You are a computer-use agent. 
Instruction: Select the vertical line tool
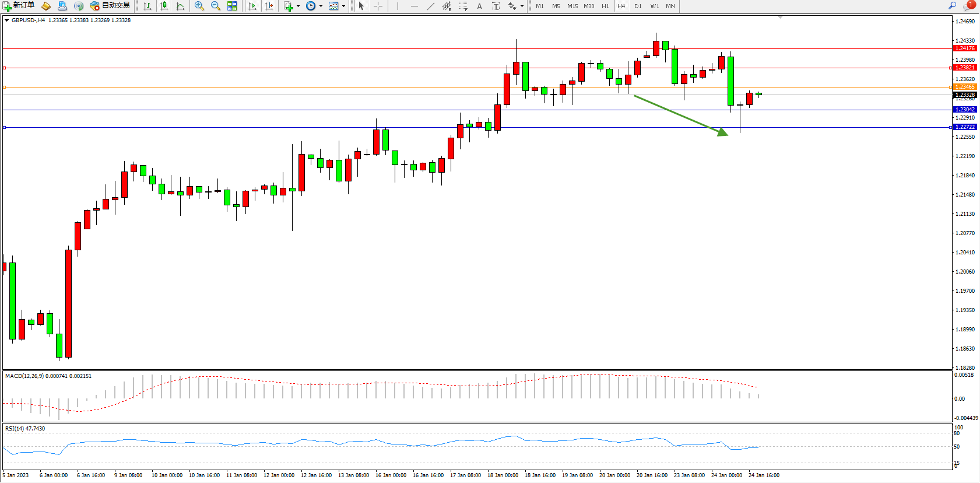point(398,6)
